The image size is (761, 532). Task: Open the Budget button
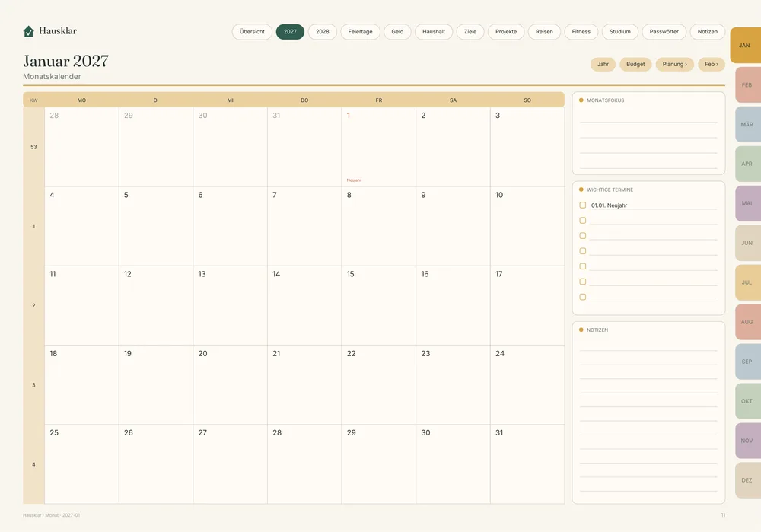(635, 65)
